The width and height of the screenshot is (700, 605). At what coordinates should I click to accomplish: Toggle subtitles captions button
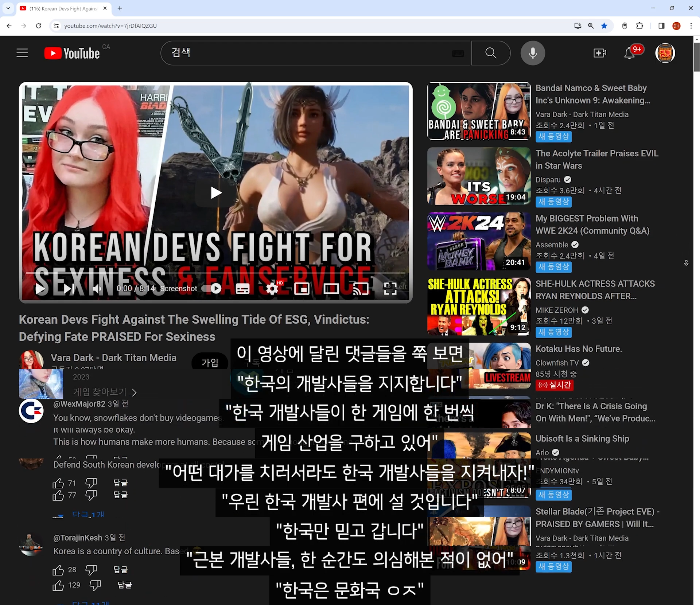click(x=242, y=289)
